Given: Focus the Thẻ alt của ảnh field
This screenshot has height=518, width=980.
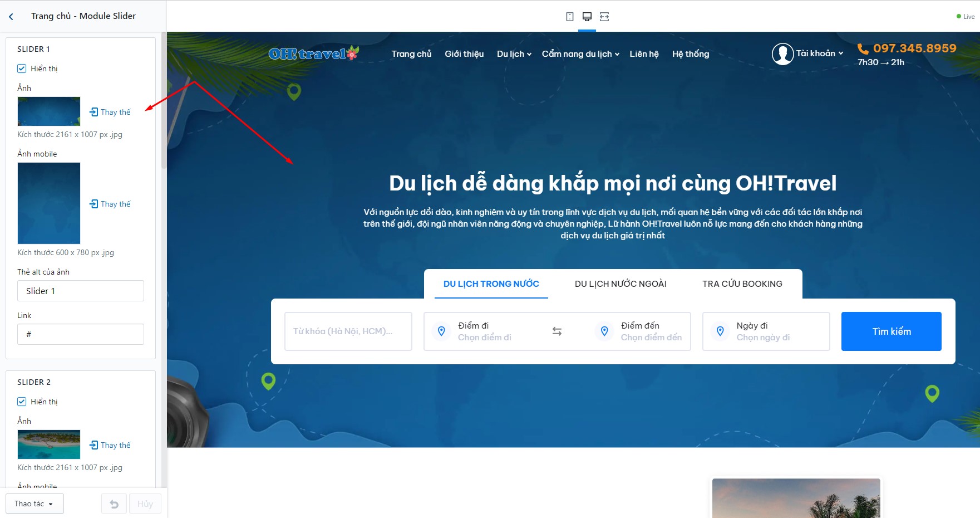Looking at the screenshot, I should tap(81, 291).
